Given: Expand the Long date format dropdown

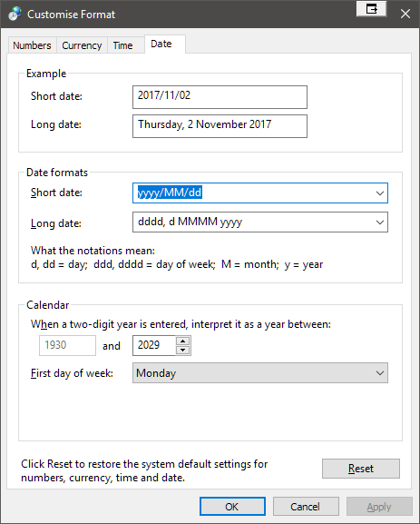Looking at the screenshot, I should [379, 222].
